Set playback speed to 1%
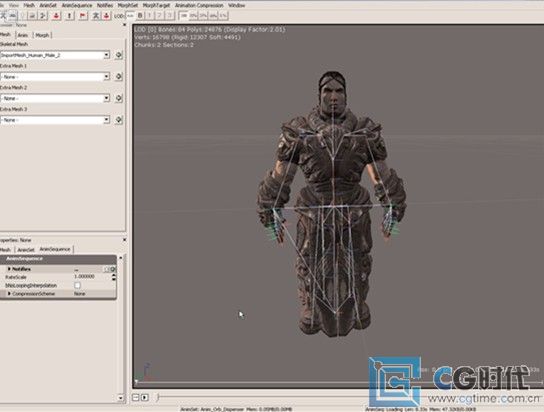 pos(223,16)
